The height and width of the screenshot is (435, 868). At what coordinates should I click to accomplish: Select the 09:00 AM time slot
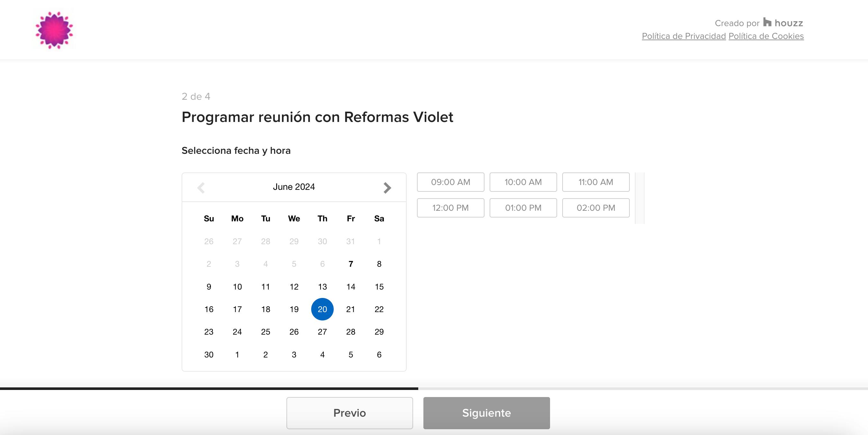point(450,182)
